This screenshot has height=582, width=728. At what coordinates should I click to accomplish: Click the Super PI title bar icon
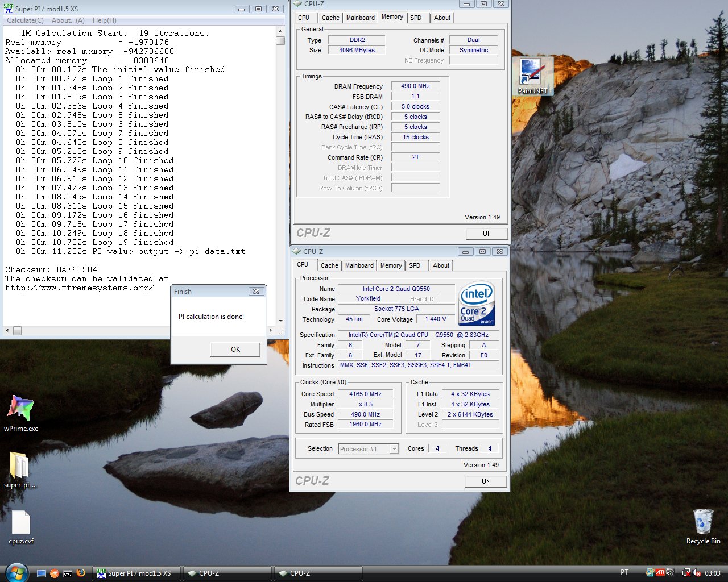[9, 9]
